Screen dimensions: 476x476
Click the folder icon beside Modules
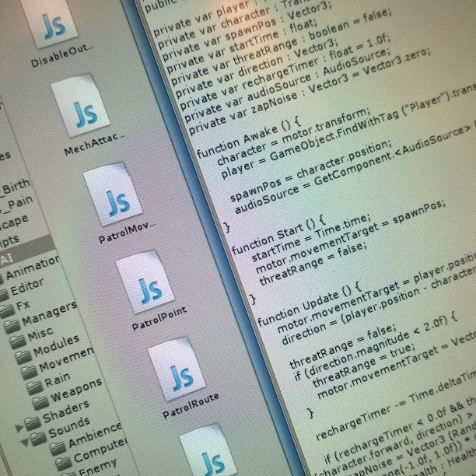click(x=23, y=357)
